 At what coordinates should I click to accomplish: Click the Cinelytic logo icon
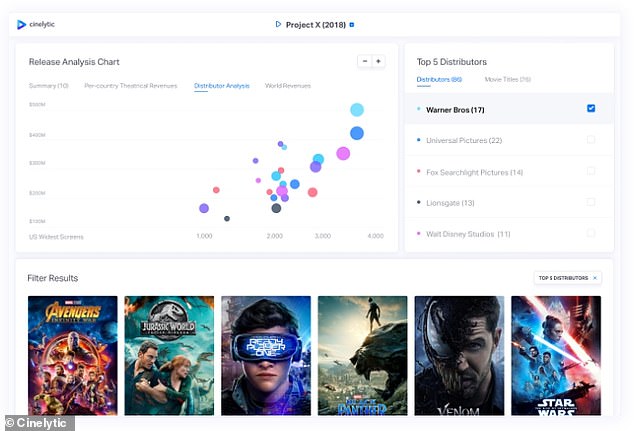coord(22,24)
